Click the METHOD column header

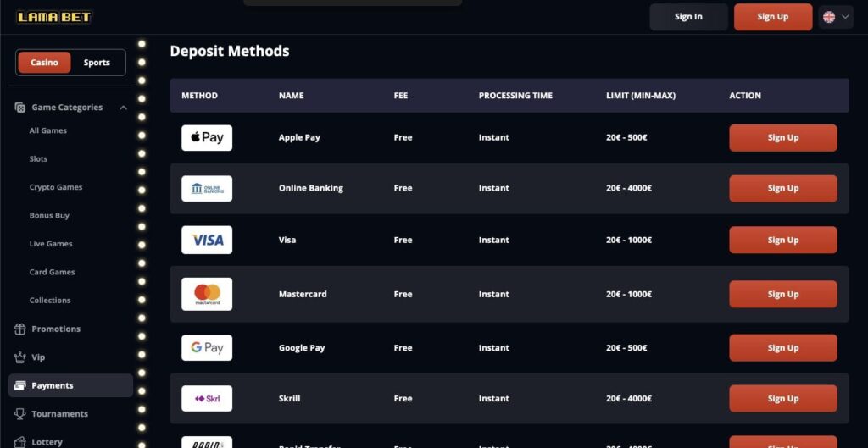(x=200, y=96)
